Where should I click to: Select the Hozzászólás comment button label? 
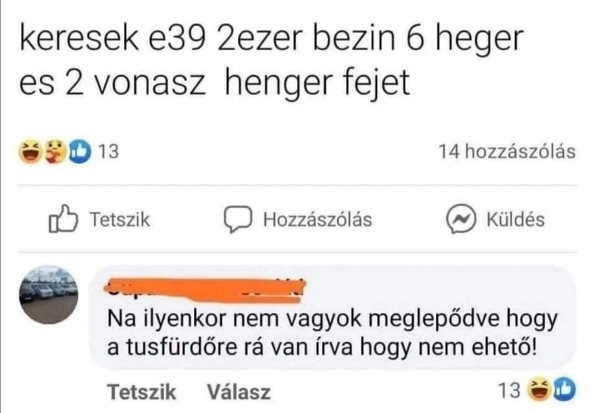[x=317, y=220]
